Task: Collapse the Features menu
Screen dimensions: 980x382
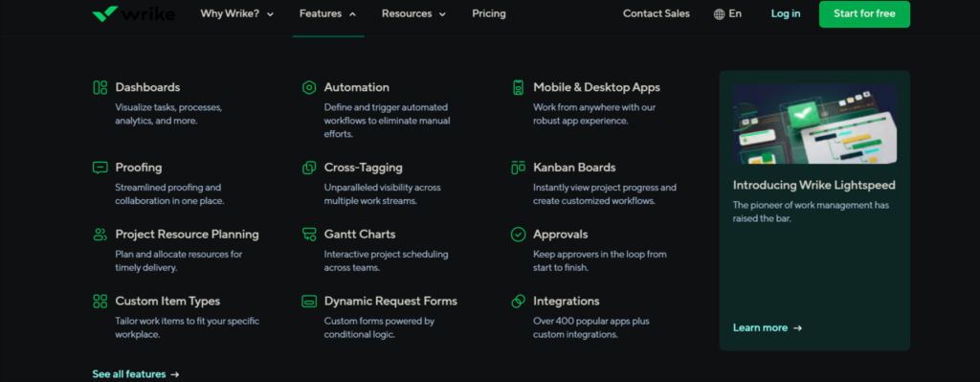Action: tap(328, 13)
